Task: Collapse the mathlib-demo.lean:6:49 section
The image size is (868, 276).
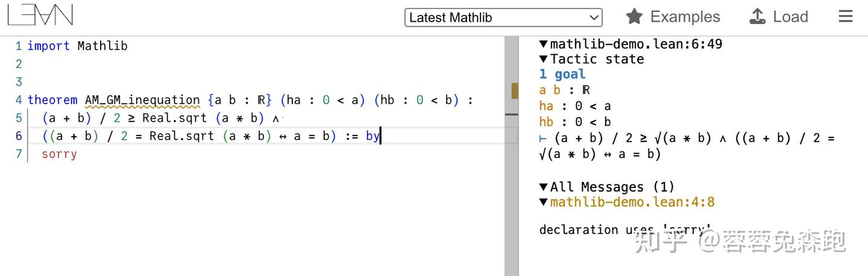Action: (543, 44)
